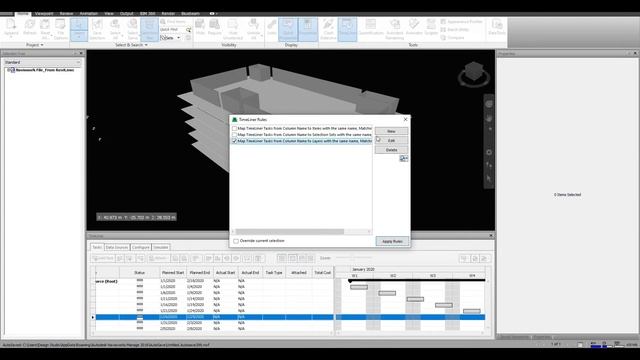Switch to the Viewpoint ribbon tab
Image resolution: width=640 pixels, height=360 pixels.
click(44, 13)
